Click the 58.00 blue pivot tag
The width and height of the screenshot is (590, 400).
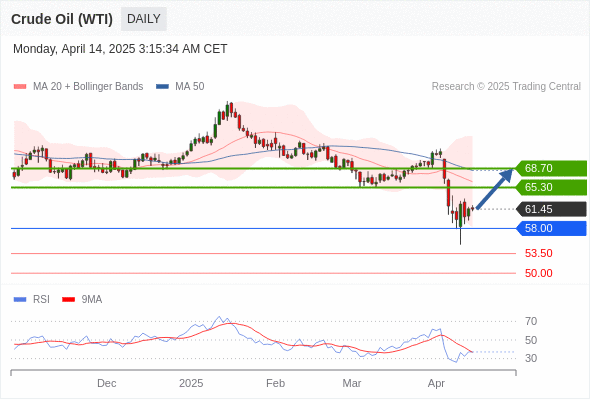551,228
